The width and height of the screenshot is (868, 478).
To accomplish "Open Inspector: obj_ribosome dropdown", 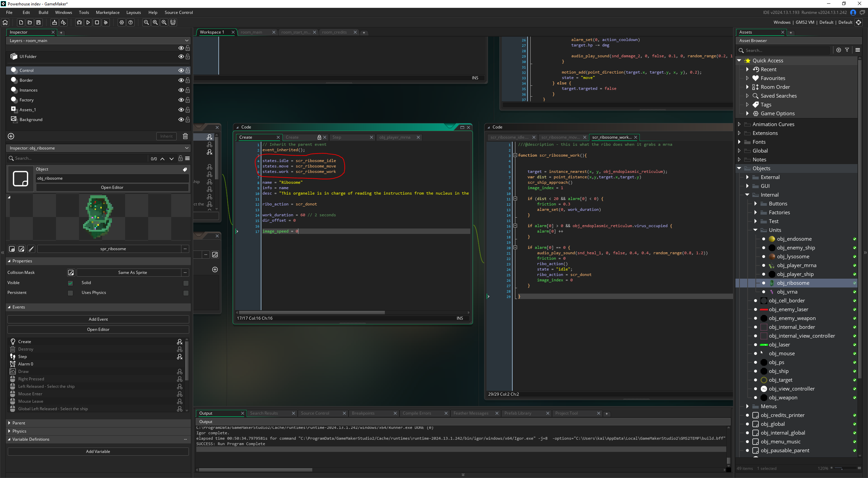I will point(98,148).
